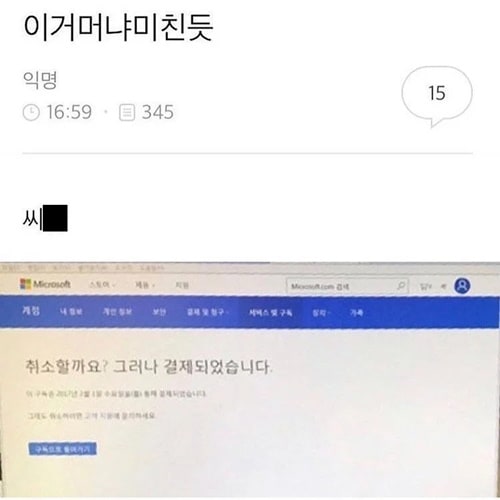Image resolution: width=500 pixels, height=500 pixels.
Task: Click the 익명 author name
Action: click(x=40, y=80)
